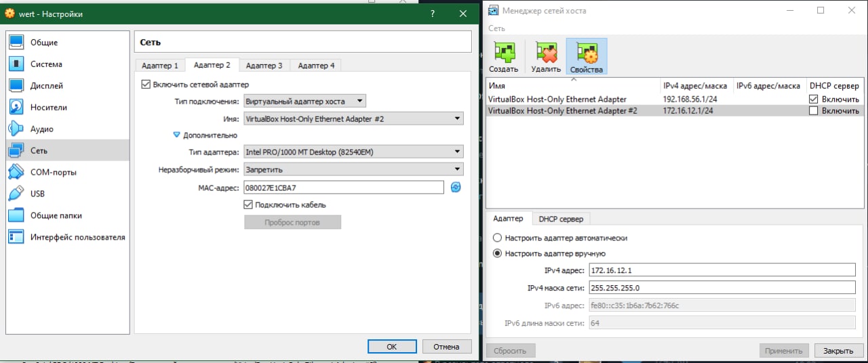
Task: Toggle Подключить кабель checkbox
Action: point(248,205)
